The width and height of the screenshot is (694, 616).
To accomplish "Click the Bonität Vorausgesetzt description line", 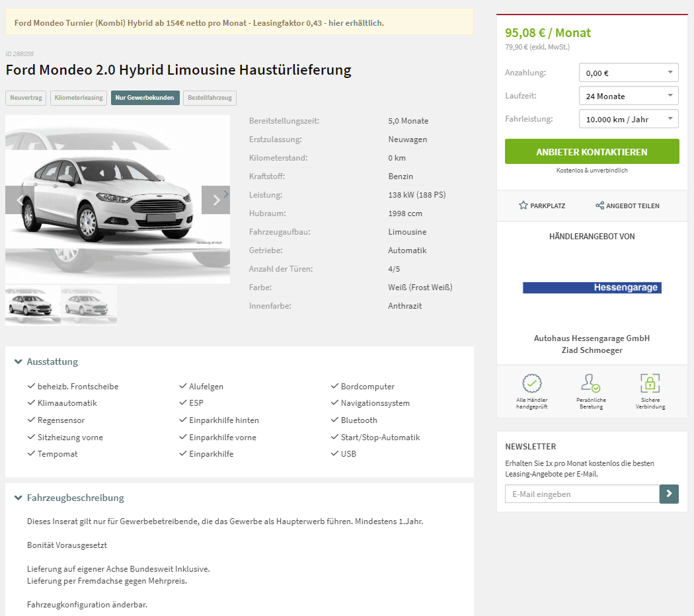I will point(67,545).
